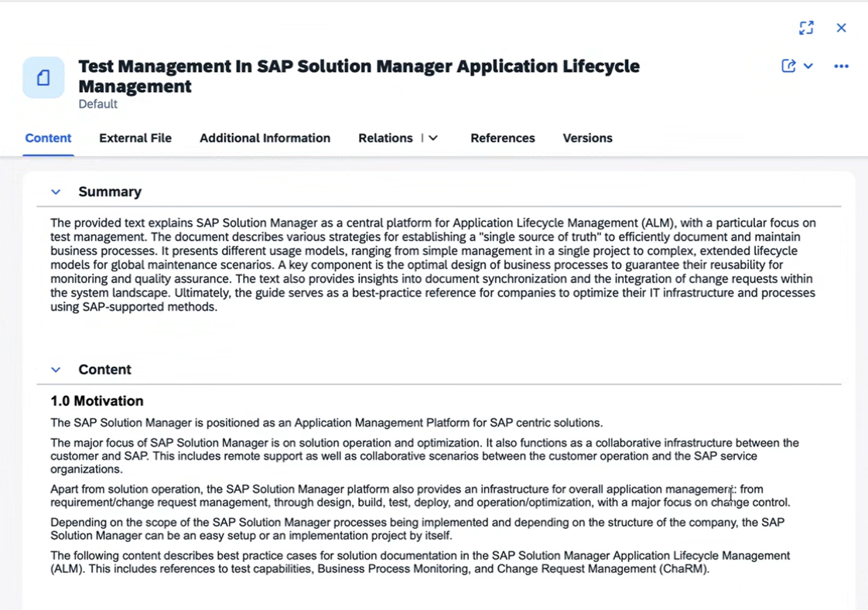Go to the References tab
868x610 pixels.
pos(503,138)
